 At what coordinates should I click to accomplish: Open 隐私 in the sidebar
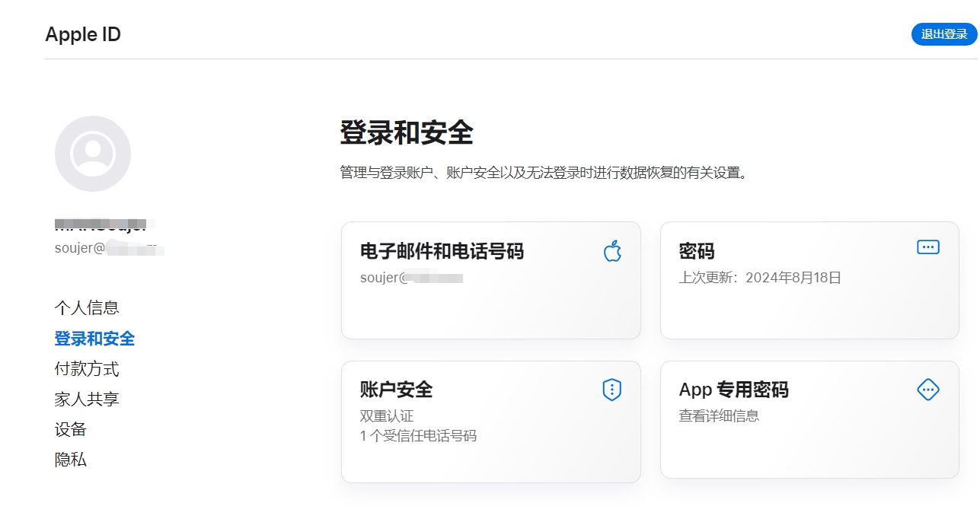(71, 460)
